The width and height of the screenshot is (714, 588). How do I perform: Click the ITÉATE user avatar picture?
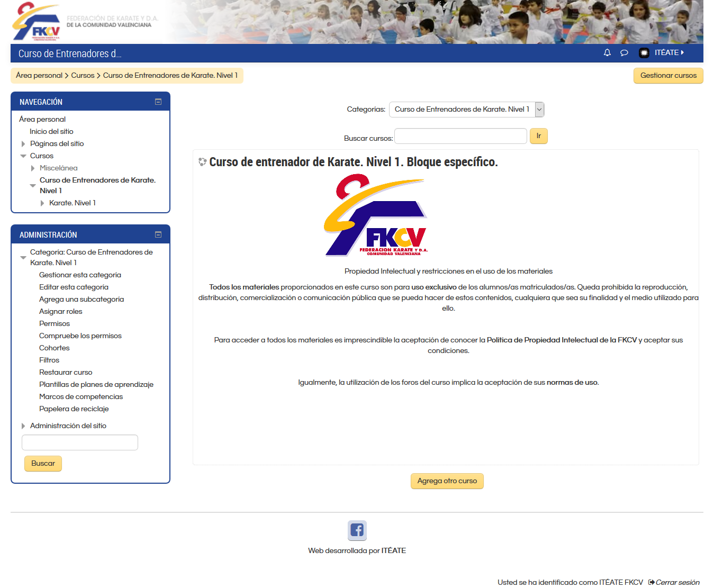644,53
